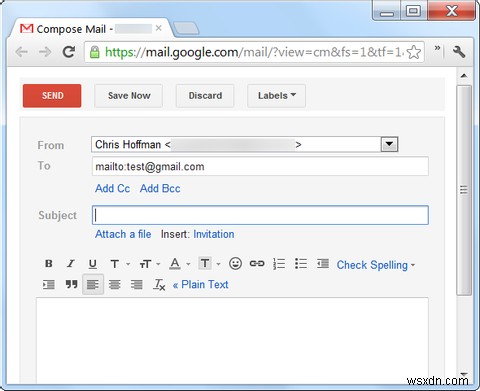Increase indent using the indent icon

pyautogui.click(x=49, y=284)
